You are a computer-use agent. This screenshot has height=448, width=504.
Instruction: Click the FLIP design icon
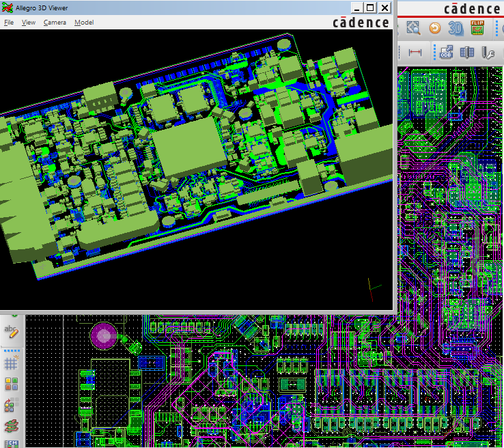pos(477,27)
